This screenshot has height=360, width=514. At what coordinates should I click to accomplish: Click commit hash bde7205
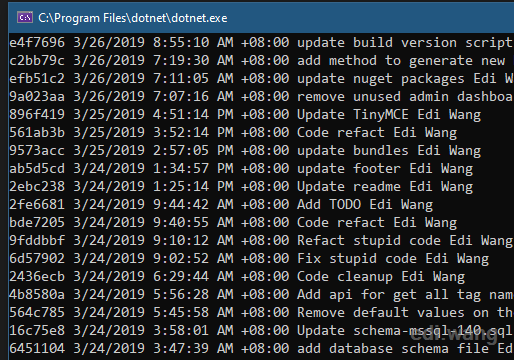pos(37,223)
